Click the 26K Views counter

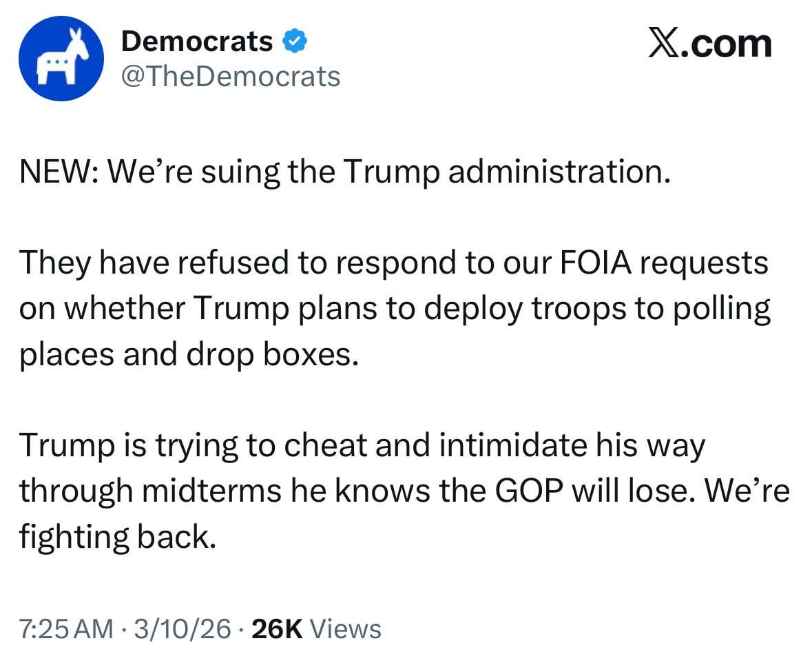pos(316,629)
